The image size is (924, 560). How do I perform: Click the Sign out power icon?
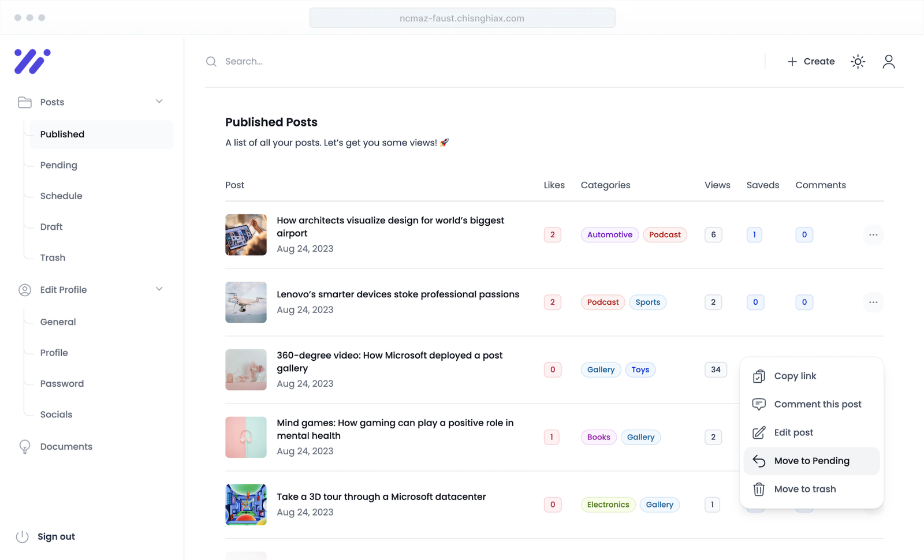click(23, 536)
